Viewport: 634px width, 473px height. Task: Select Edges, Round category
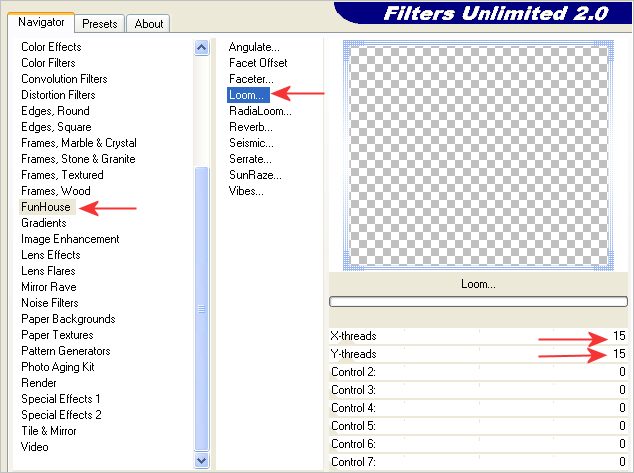[55, 111]
